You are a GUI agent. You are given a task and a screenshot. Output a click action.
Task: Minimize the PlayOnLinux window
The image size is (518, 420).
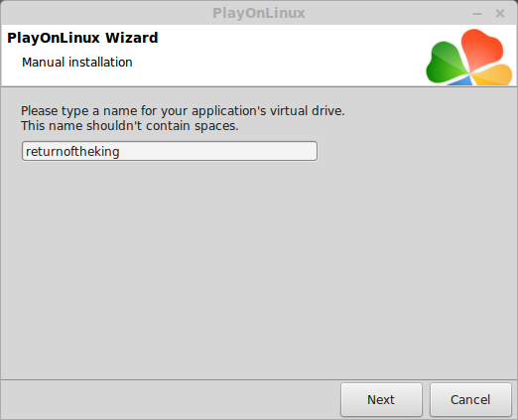477,14
